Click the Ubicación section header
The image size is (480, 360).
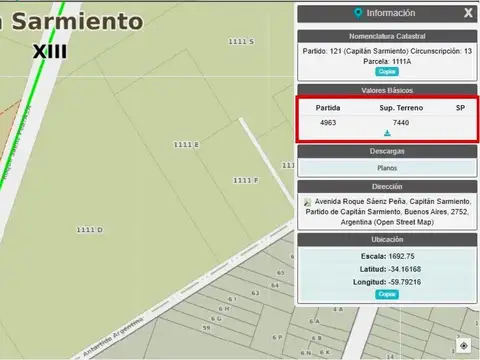387,239
